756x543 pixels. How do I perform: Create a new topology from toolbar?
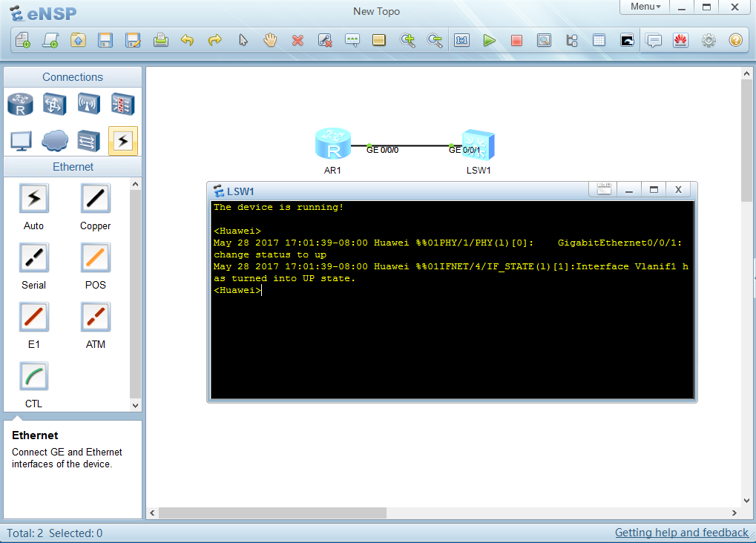point(23,40)
